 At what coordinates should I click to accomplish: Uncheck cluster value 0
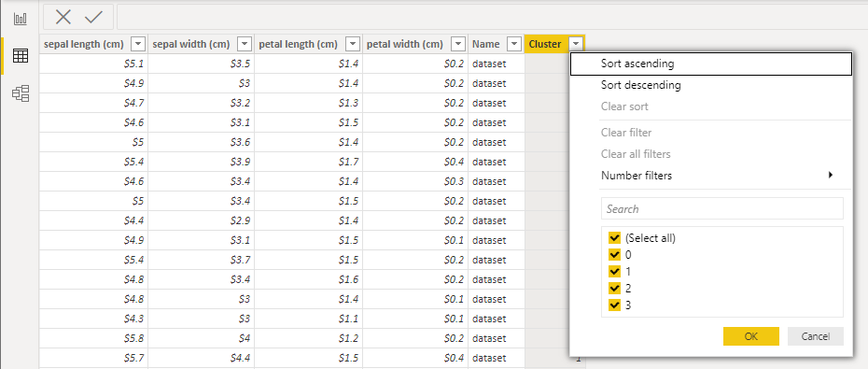coord(614,255)
